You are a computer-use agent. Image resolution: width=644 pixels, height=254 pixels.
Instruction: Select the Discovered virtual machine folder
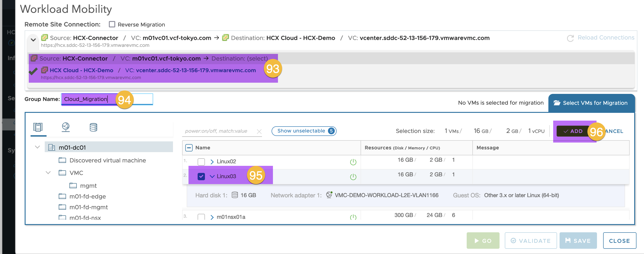[107, 160]
